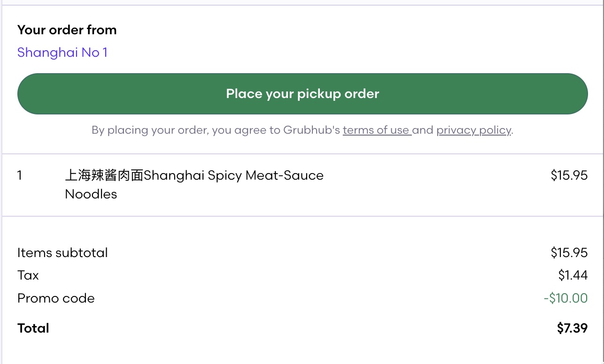Click Place your pickup order
Screen dimensions: 604x364
(302, 93)
